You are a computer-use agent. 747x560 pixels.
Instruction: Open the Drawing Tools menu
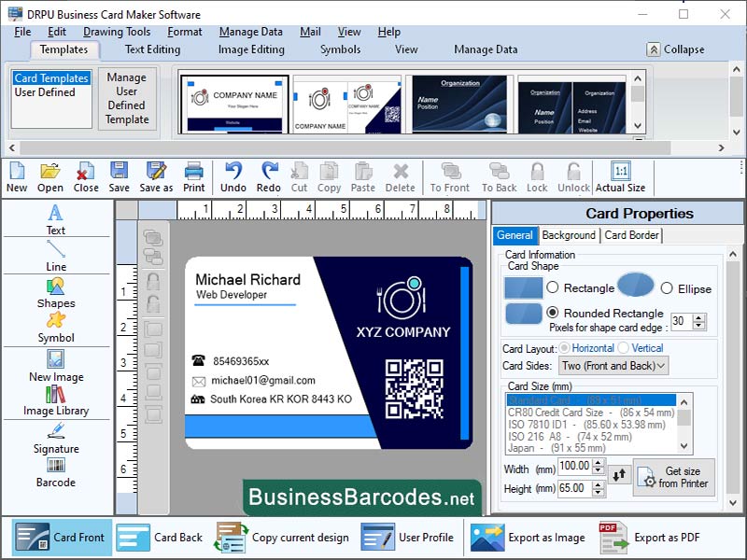(x=117, y=31)
